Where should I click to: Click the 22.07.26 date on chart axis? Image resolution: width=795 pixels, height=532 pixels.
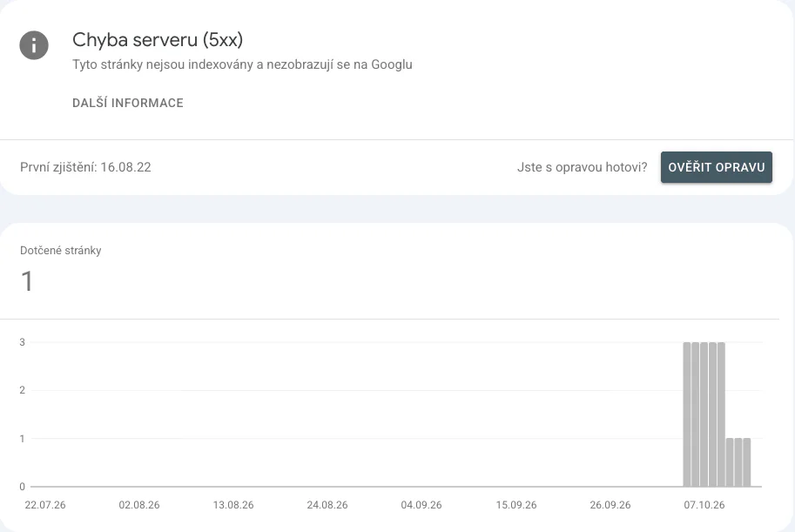[x=45, y=505]
